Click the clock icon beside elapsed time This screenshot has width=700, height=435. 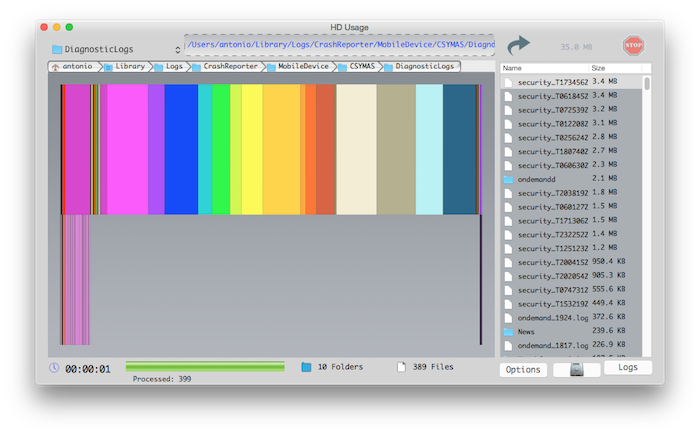pos(54,368)
